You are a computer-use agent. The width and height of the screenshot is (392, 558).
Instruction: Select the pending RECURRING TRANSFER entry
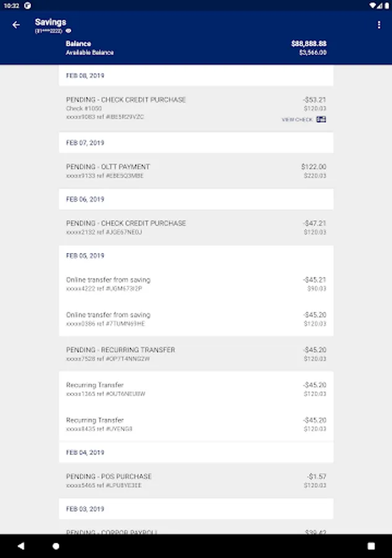(196, 354)
